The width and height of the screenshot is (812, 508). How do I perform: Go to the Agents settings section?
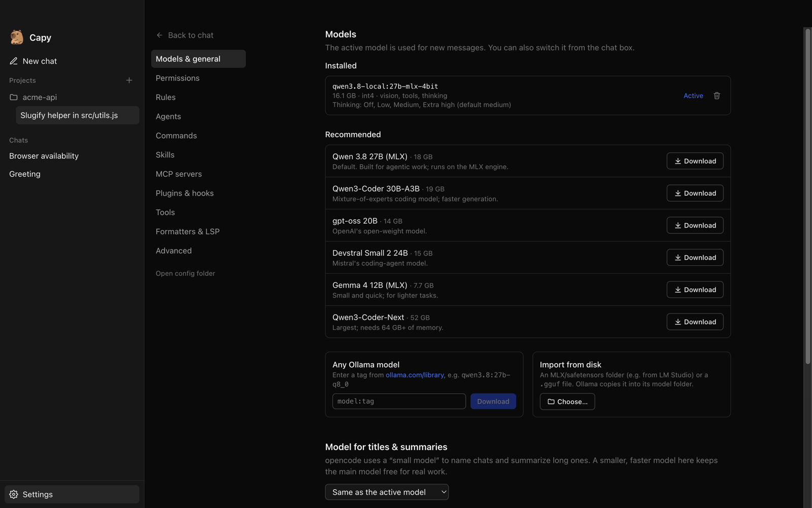pyautogui.click(x=198, y=116)
